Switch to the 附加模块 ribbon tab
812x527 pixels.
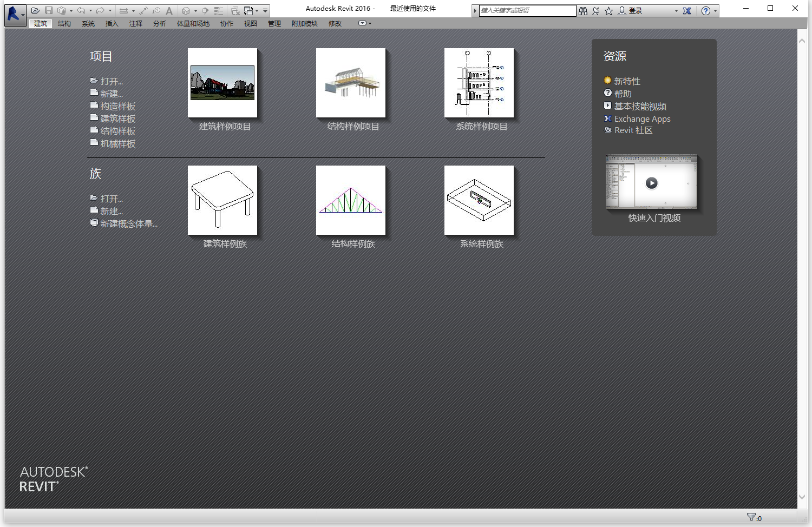[305, 23]
